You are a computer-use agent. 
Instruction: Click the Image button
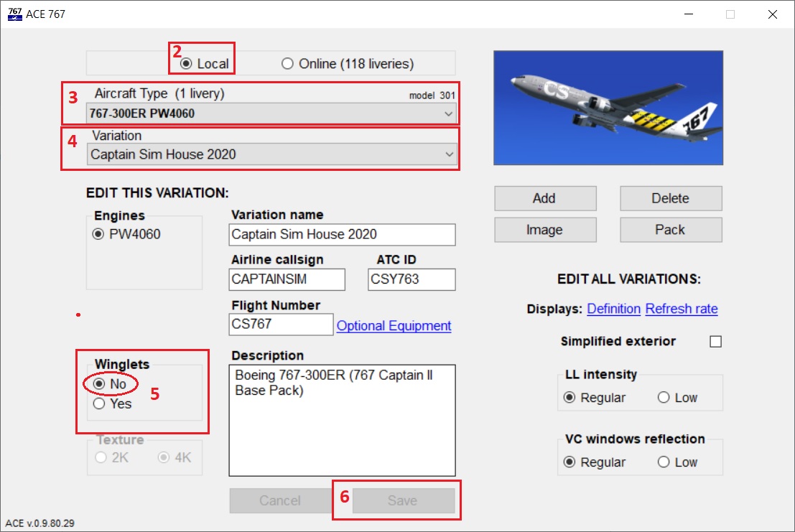point(545,230)
